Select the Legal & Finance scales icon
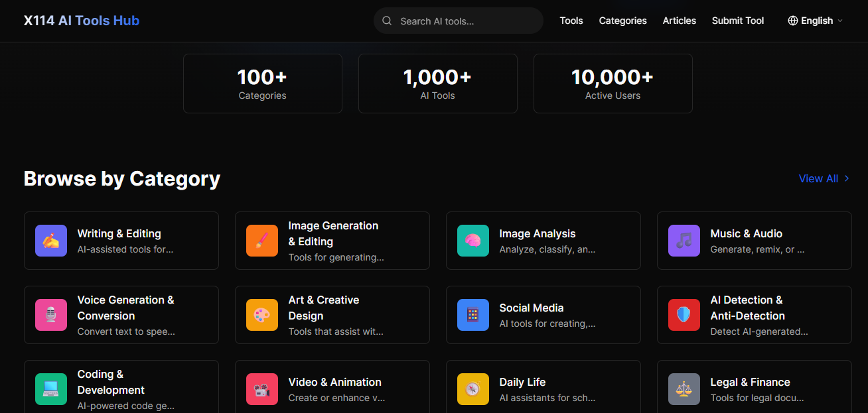Image resolution: width=868 pixels, height=413 pixels. [684, 389]
